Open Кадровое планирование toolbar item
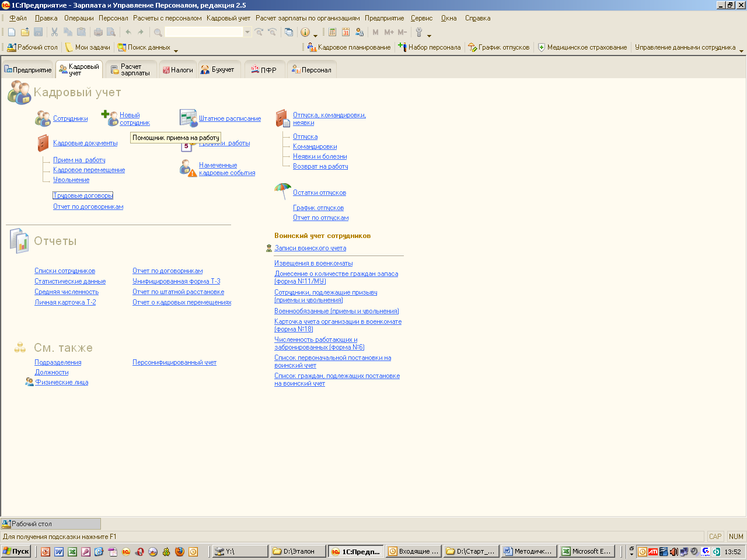 (350, 47)
